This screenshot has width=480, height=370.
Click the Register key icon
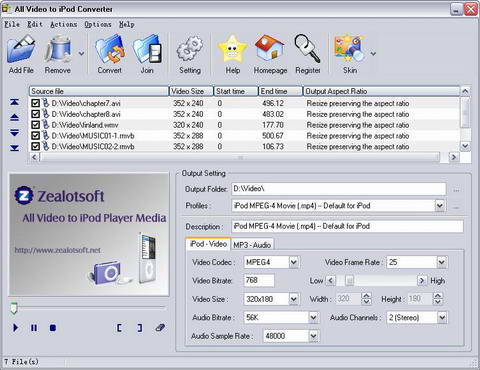tap(307, 48)
